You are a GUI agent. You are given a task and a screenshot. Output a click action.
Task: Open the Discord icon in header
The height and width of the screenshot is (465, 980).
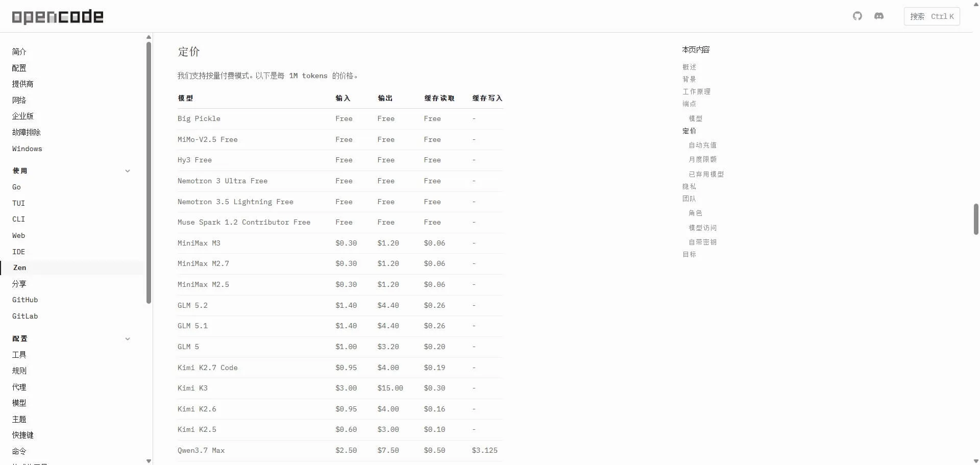coord(879,16)
